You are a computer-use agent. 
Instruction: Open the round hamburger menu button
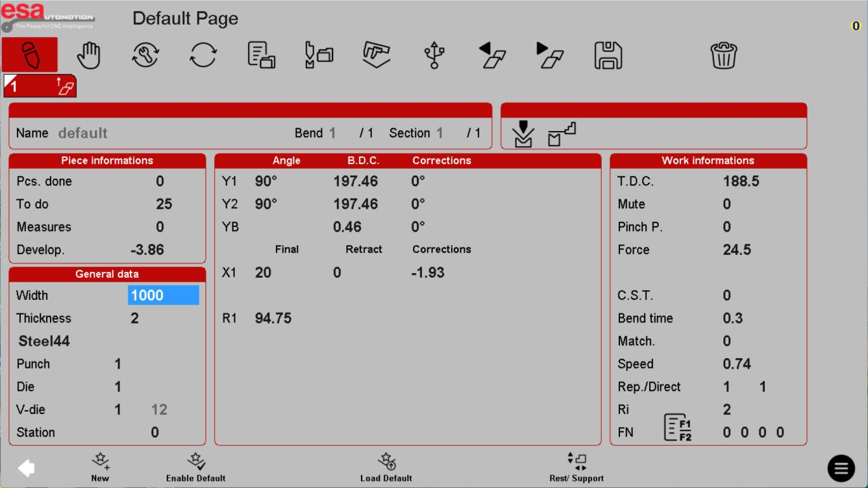pos(841,469)
